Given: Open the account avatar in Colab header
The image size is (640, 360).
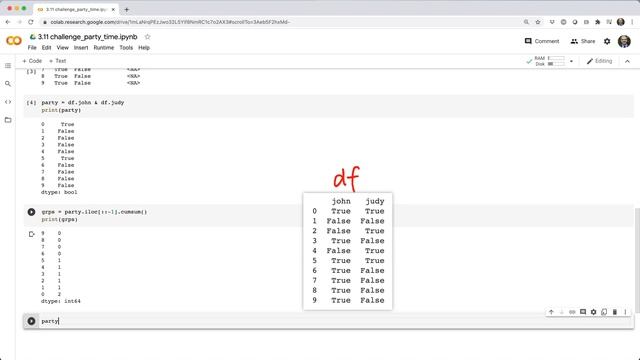Looking at the screenshot, I should (624, 41).
